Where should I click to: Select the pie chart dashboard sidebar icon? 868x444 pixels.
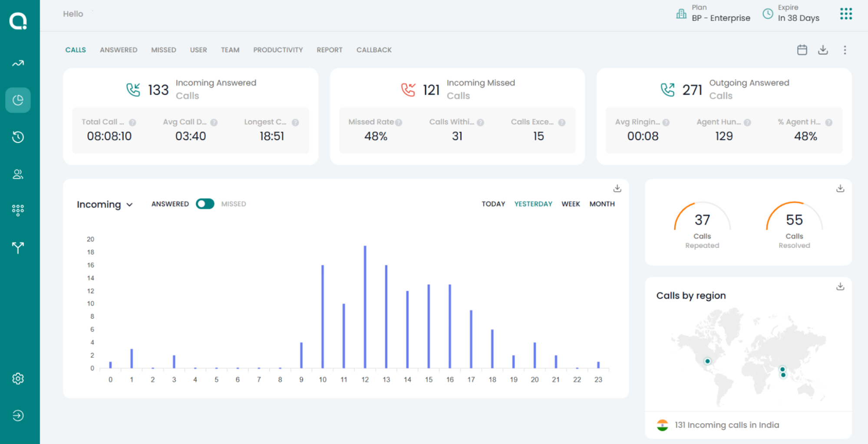pos(18,100)
